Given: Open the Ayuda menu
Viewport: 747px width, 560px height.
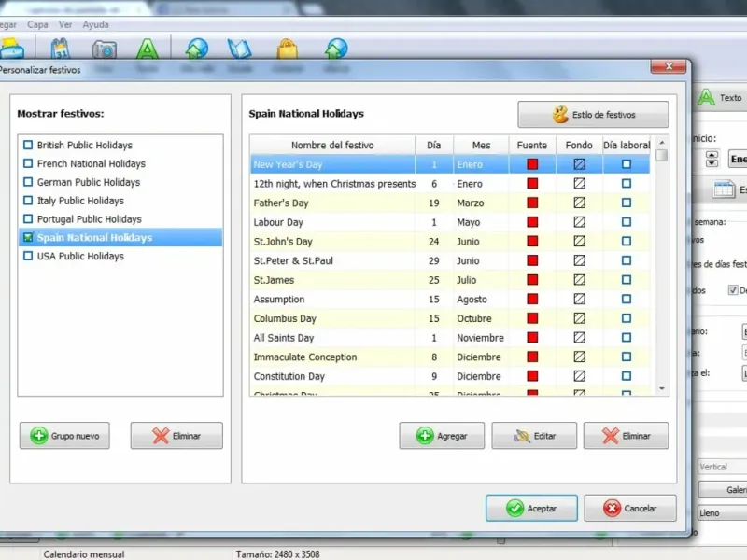Looking at the screenshot, I should (96, 25).
